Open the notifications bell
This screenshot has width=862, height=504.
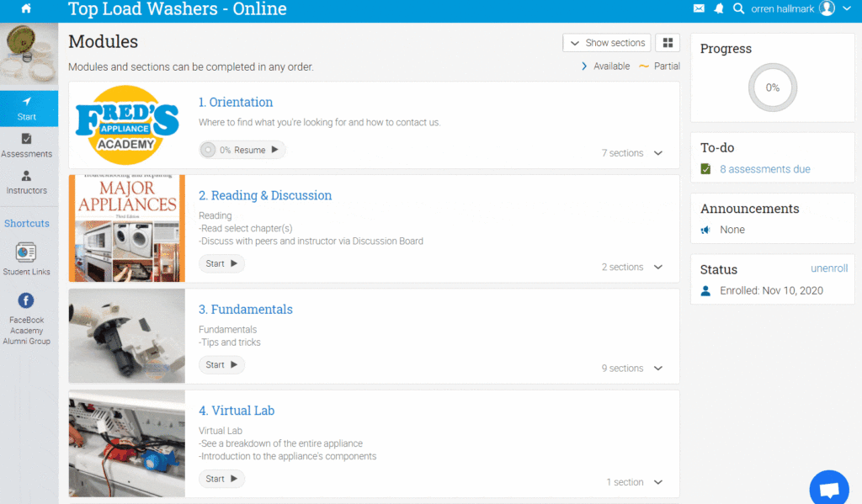(719, 8)
